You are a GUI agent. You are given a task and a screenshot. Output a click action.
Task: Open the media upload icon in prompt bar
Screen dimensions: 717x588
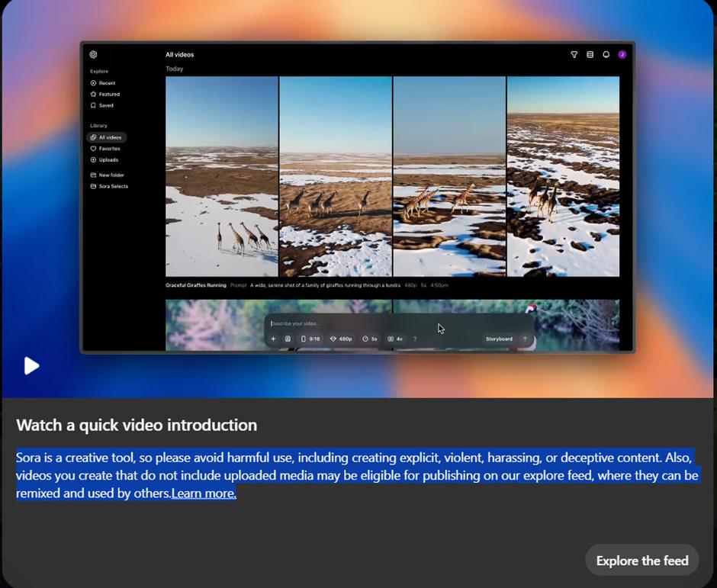coord(288,339)
